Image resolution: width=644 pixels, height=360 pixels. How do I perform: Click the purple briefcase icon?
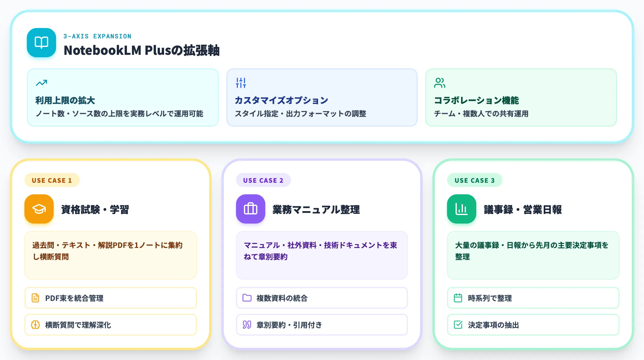point(251,209)
